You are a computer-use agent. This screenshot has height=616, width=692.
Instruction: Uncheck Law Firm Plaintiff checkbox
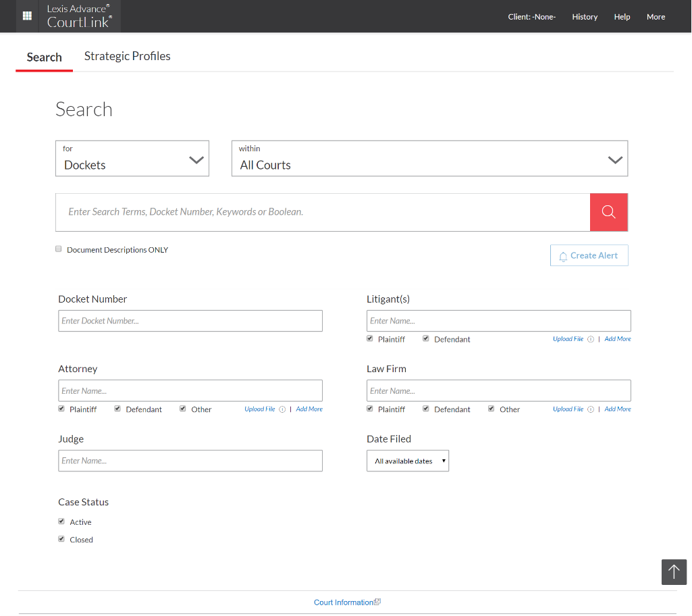pyautogui.click(x=370, y=409)
